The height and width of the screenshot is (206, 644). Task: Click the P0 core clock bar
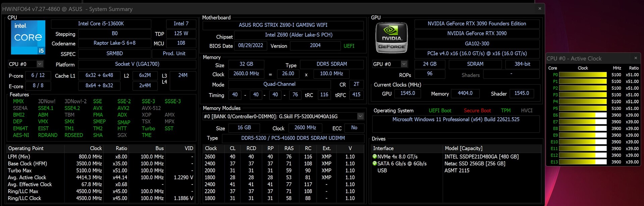click(583, 75)
